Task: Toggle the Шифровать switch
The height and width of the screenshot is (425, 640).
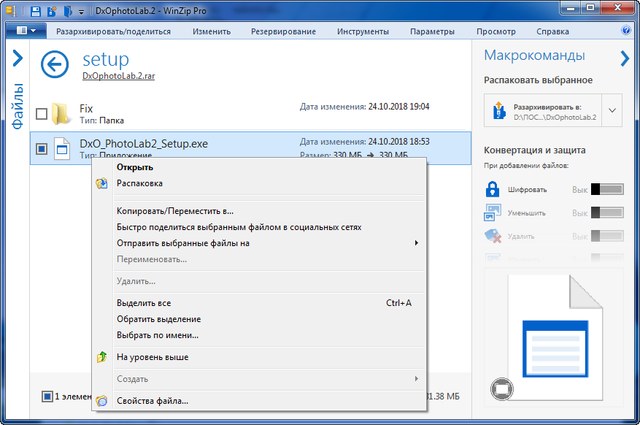Action: (x=607, y=189)
